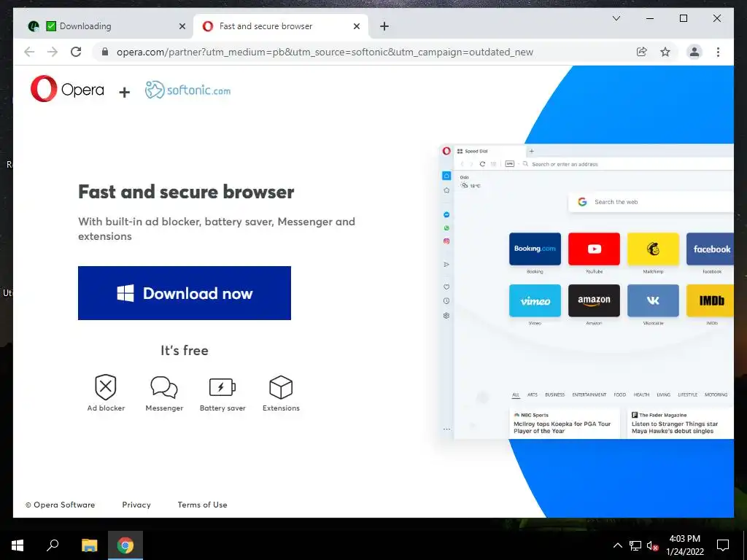Open network status tray icon
747x560 pixels.
click(635, 545)
